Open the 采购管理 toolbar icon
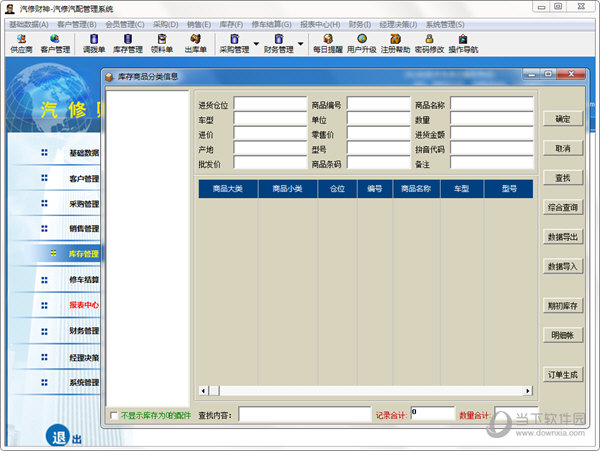 [x=234, y=44]
